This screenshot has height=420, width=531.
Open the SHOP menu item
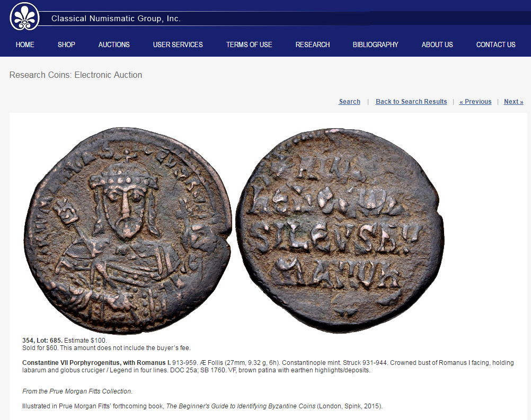point(66,44)
